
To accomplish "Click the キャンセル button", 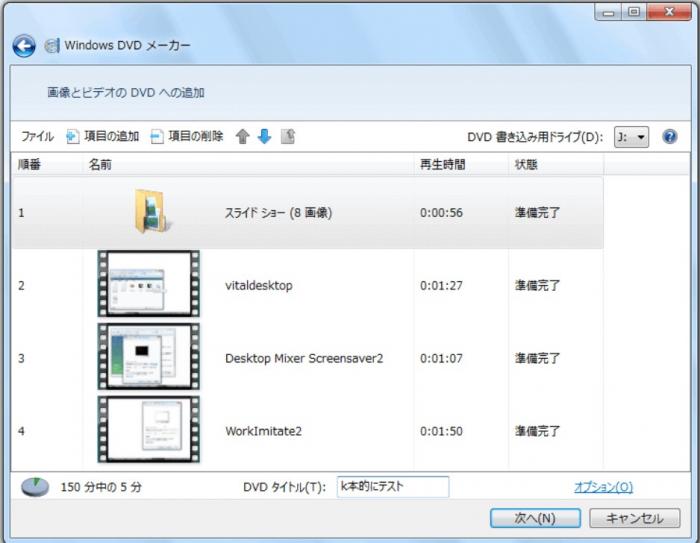I will point(635,518).
